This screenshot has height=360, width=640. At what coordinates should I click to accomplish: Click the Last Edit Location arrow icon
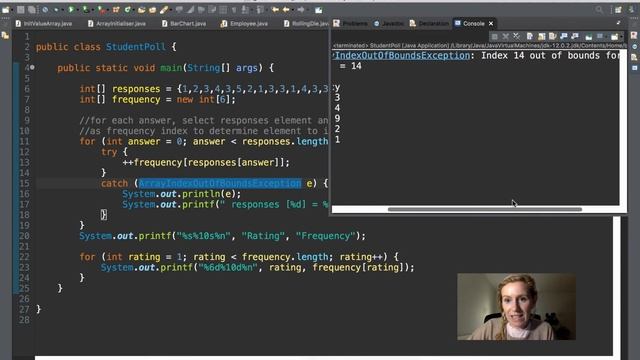point(276,9)
